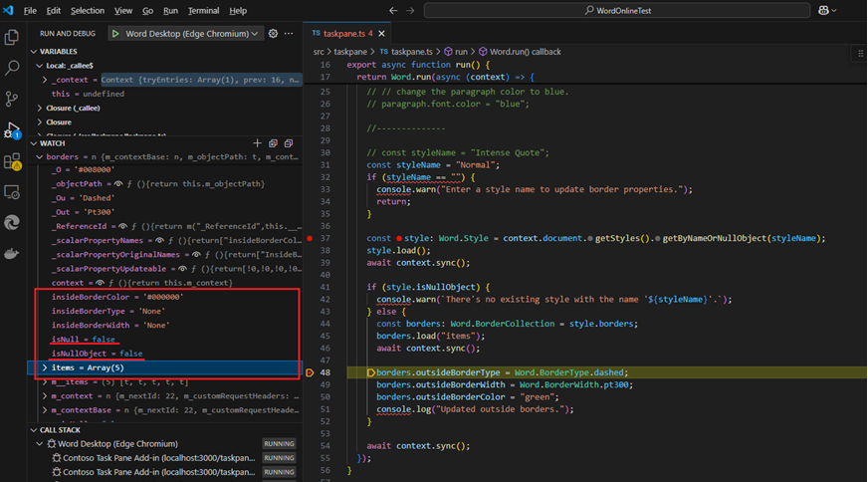Toggle the breakpoint on line 37
The width and height of the screenshot is (868, 482).
tap(311, 238)
